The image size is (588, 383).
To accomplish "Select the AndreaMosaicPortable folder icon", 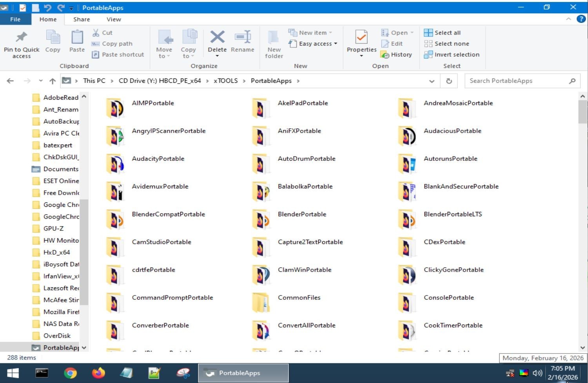I will (x=407, y=108).
